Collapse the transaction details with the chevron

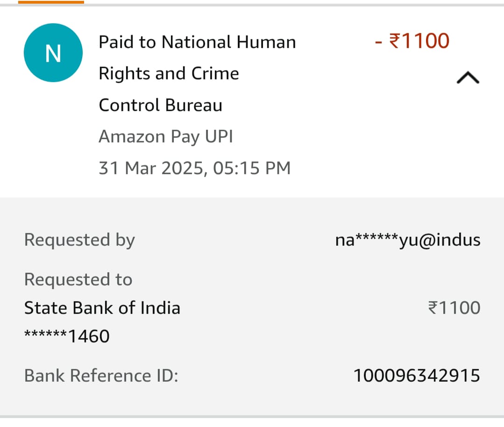click(468, 78)
